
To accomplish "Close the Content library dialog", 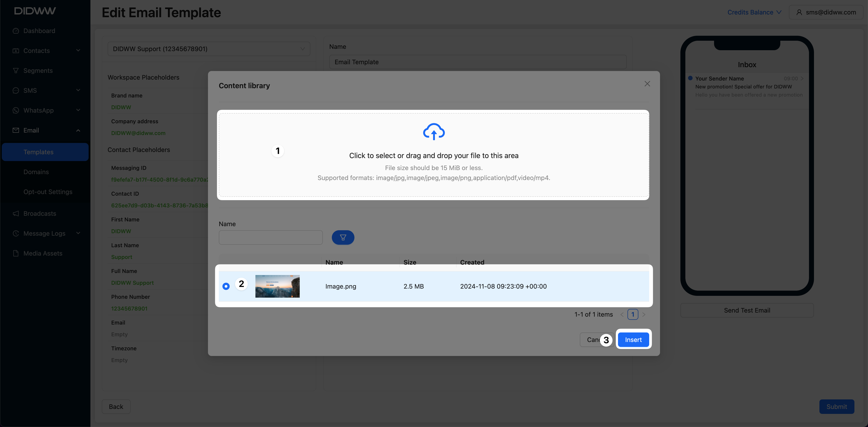I will [647, 84].
